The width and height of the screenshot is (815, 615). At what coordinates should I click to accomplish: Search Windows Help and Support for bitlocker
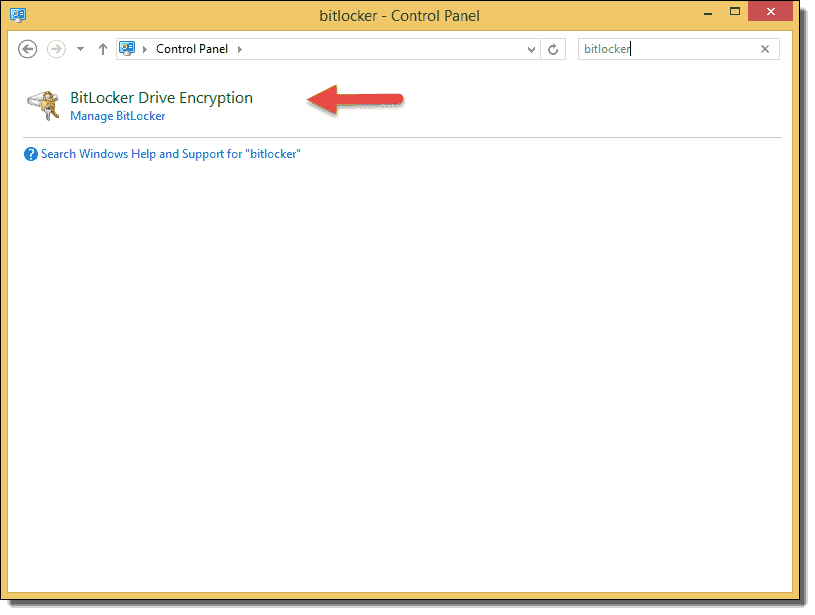pyautogui.click(x=170, y=154)
